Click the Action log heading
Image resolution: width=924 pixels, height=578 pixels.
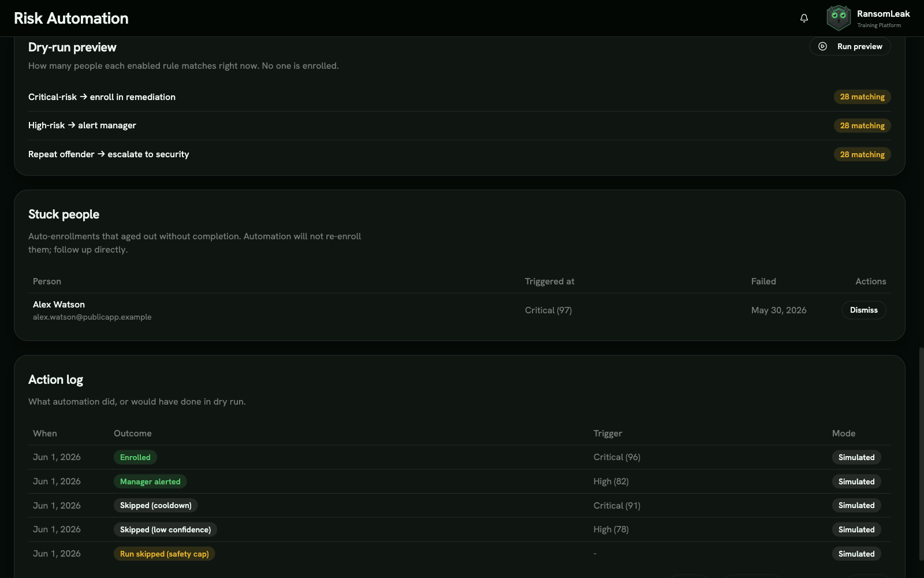(x=55, y=380)
